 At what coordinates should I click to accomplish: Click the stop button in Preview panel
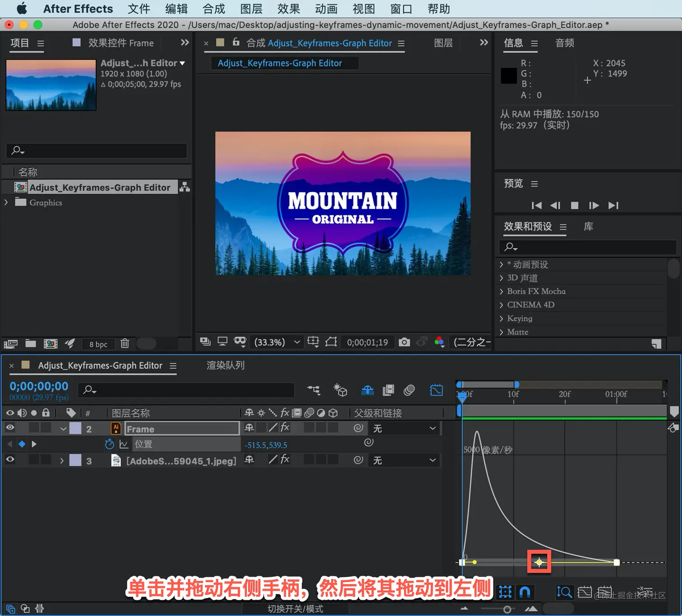(575, 205)
